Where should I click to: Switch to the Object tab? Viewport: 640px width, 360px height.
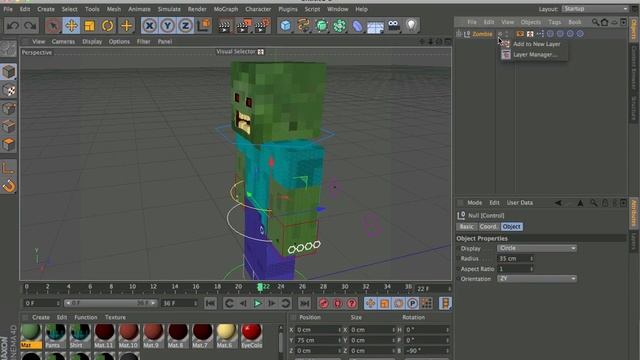(x=511, y=227)
